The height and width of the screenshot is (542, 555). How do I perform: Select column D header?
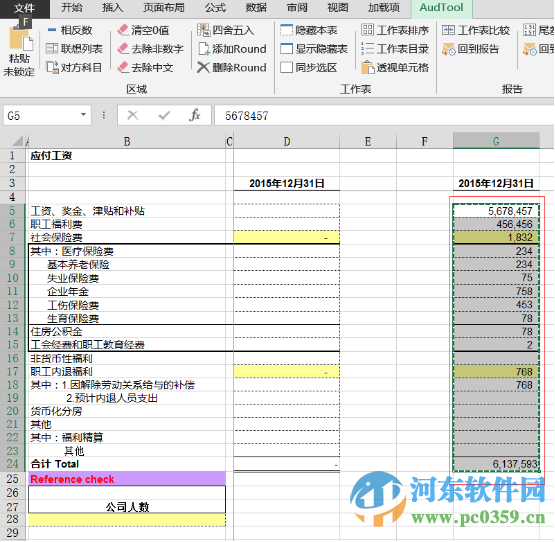[x=286, y=141]
